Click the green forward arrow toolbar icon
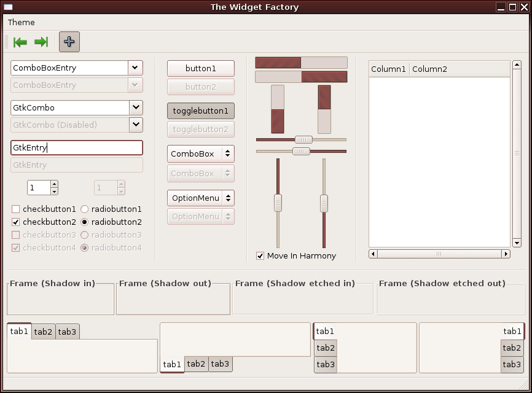Screen dimensions: 532x393 click(x=41, y=42)
